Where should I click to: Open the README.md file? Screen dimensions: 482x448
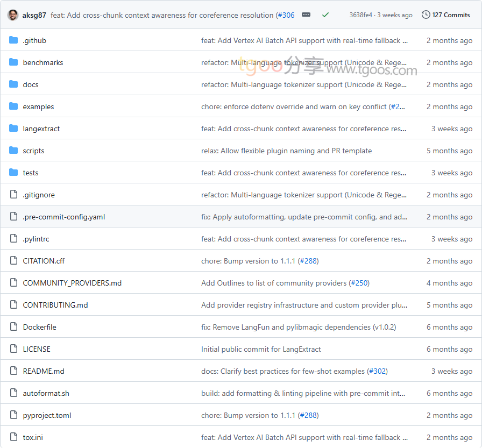[44, 371]
